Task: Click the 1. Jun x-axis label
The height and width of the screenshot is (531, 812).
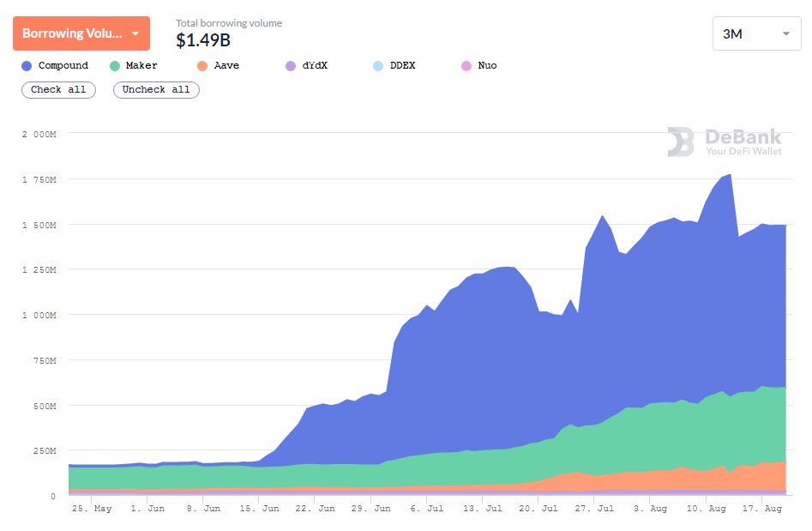Action: pos(147,509)
